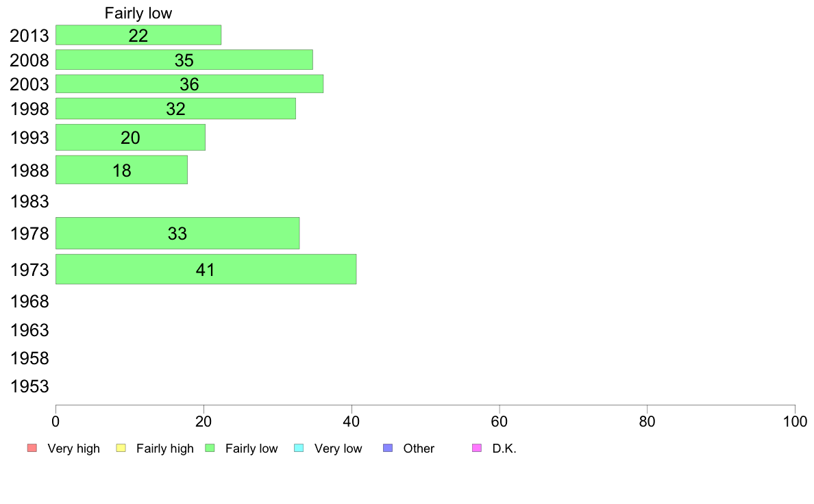Select the 1978 bar showing 33
This screenshot has height=504, width=814.
pos(177,233)
